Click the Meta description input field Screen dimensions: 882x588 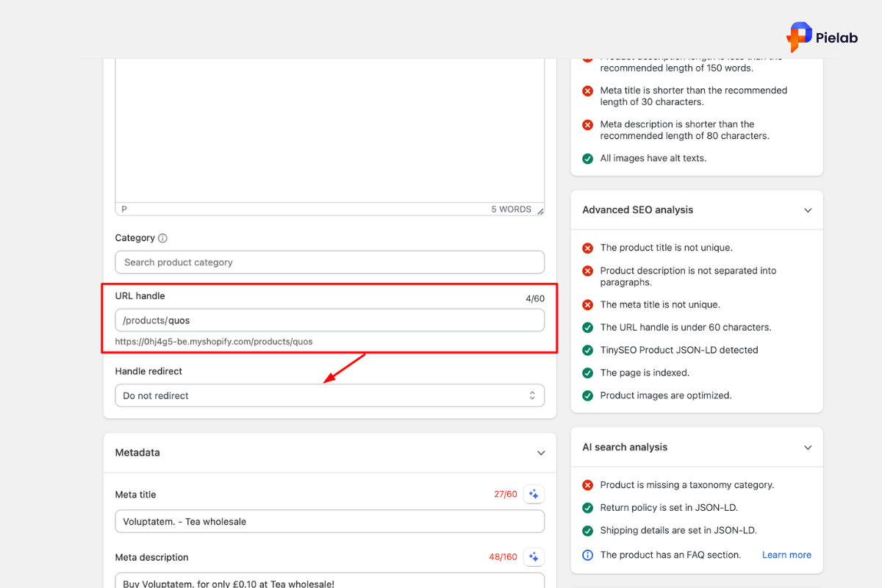329,581
